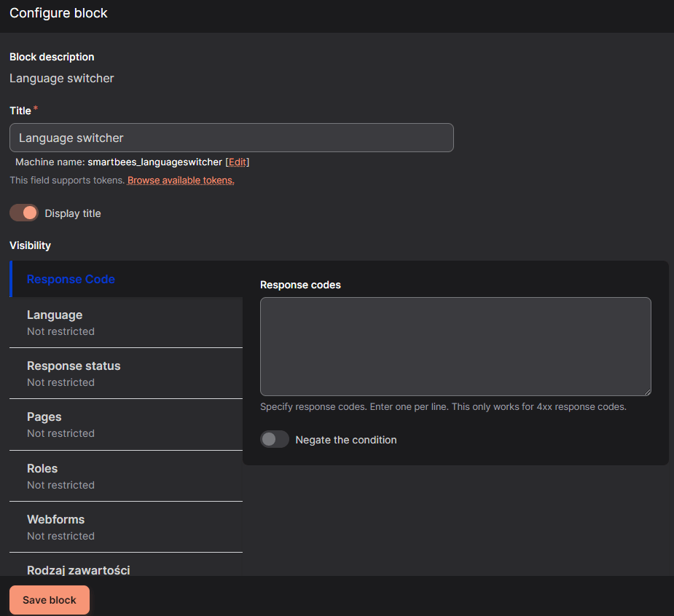Screen dimensions: 674x616
Task: Click the Visibility section heading
Action: (30, 245)
